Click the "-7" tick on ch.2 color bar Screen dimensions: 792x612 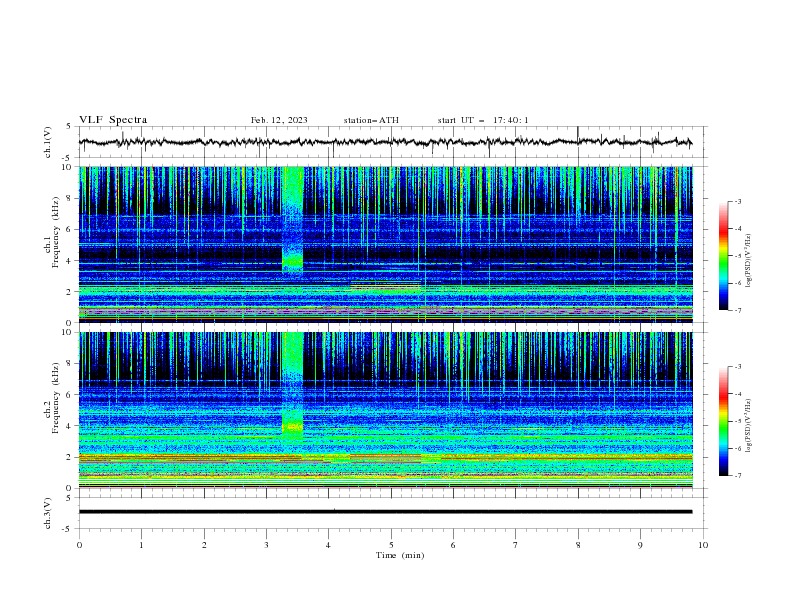(737, 475)
